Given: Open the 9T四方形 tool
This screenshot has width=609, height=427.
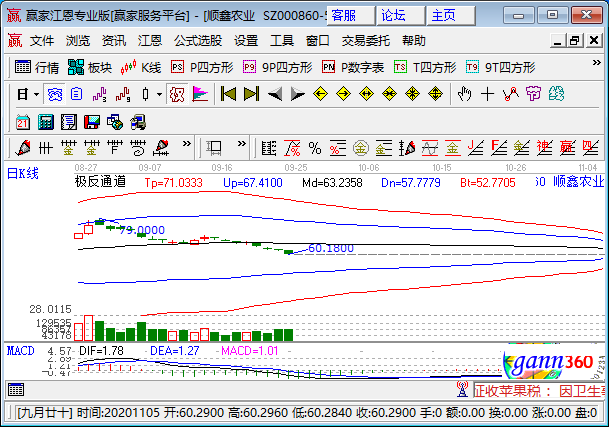Looking at the screenshot, I should pos(500,68).
